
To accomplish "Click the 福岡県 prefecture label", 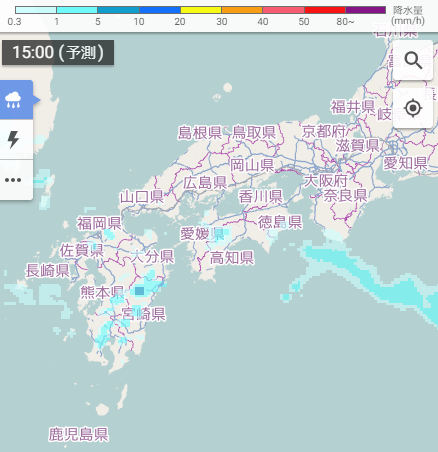I will (99, 223).
